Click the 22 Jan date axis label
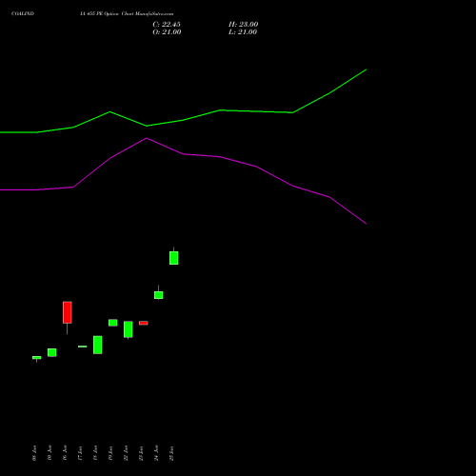The image size is (476, 476). pos(126,453)
